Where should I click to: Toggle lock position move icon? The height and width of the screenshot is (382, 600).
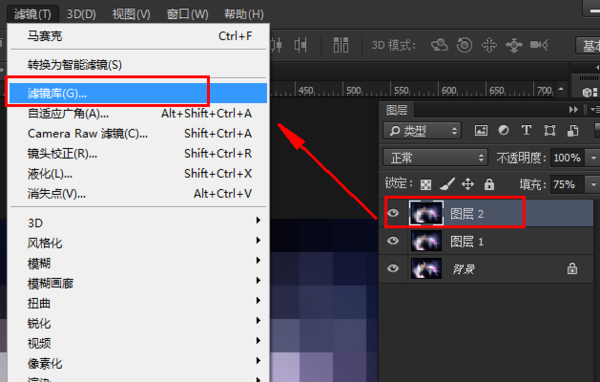468,184
